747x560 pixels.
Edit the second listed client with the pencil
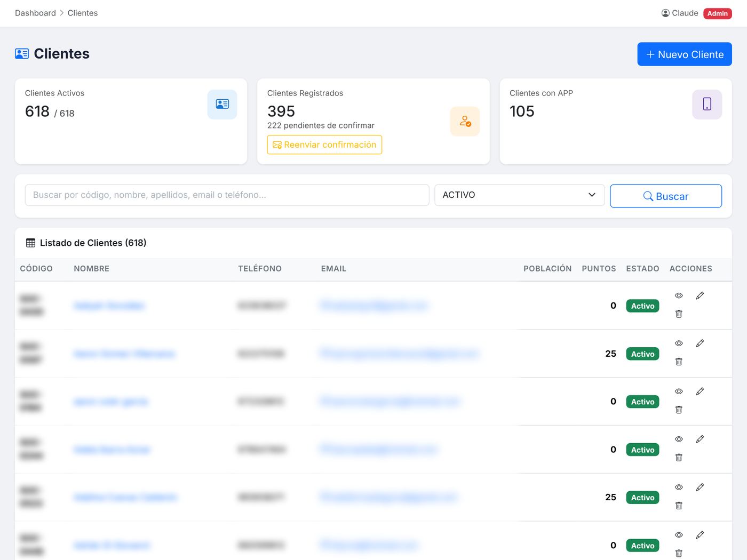pyautogui.click(x=700, y=343)
